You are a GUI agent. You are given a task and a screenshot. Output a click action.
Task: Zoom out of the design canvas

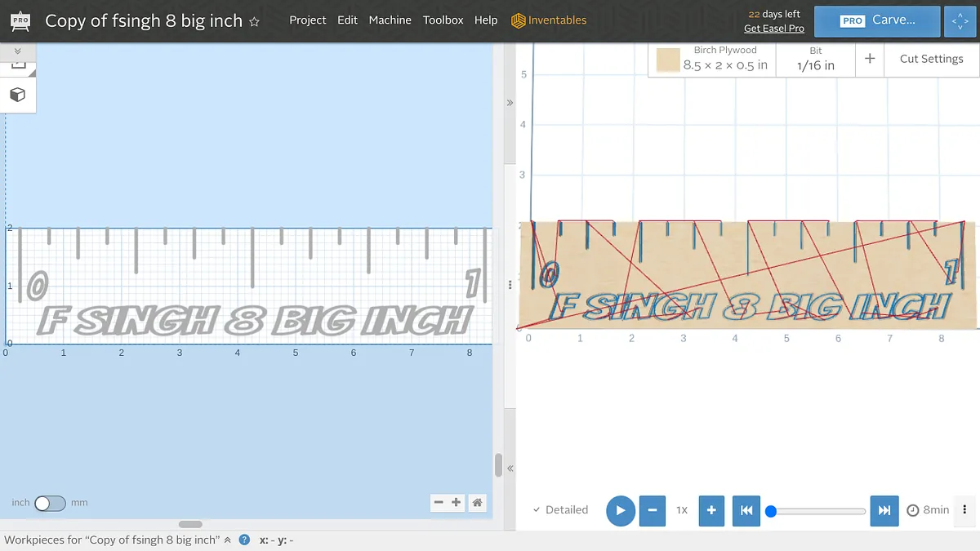tap(439, 503)
